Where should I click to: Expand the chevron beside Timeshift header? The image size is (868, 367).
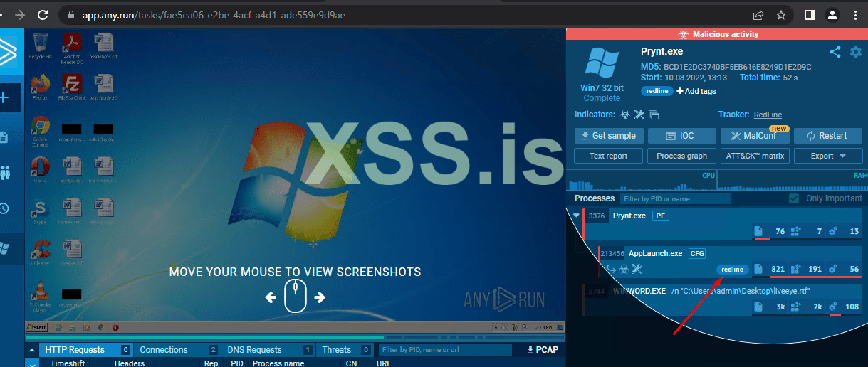(31, 363)
